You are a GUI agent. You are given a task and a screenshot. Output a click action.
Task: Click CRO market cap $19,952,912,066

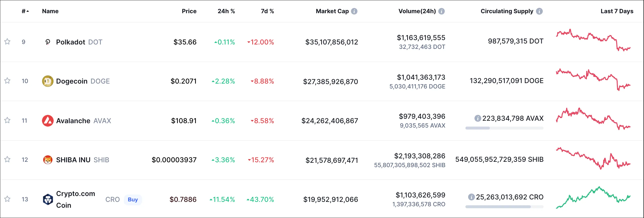331,199
